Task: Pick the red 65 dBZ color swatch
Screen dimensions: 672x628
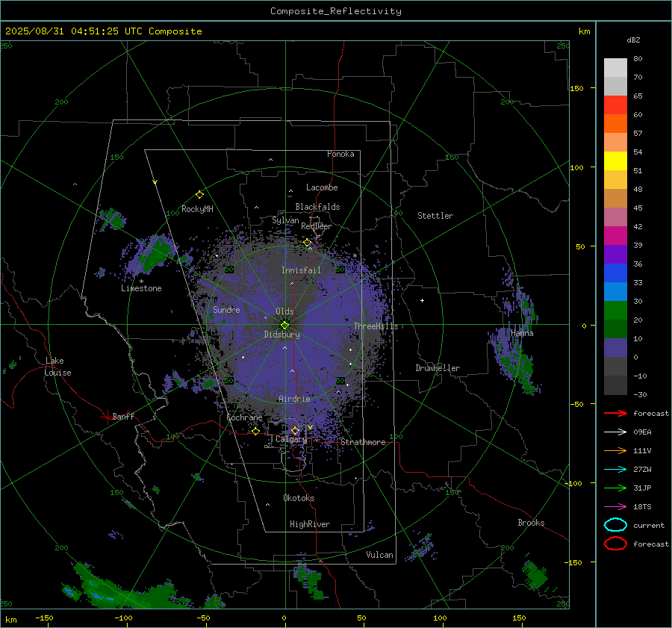Action: (x=615, y=105)
